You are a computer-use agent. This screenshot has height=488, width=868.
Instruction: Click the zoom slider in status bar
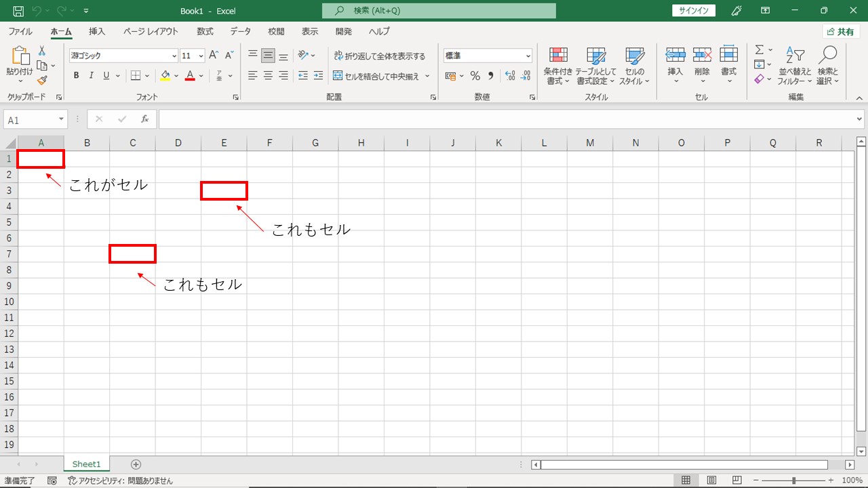pos(793,481)
